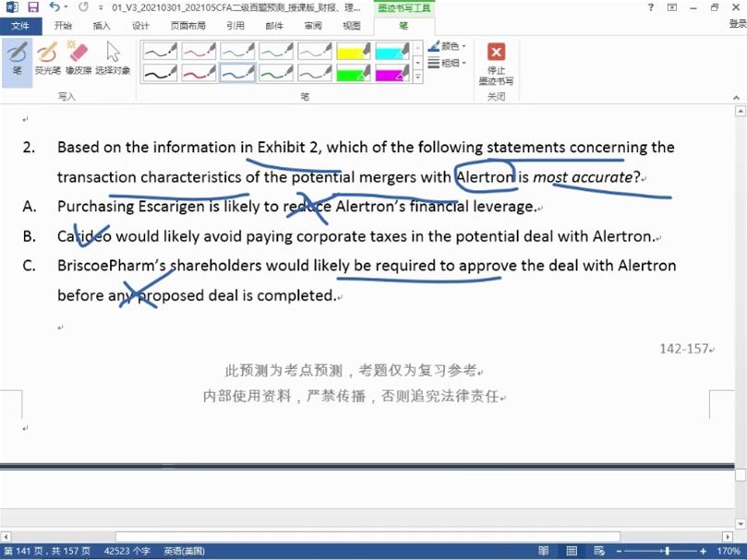Open the customize quick access toolbar arrow

click(x=101, y=7)
